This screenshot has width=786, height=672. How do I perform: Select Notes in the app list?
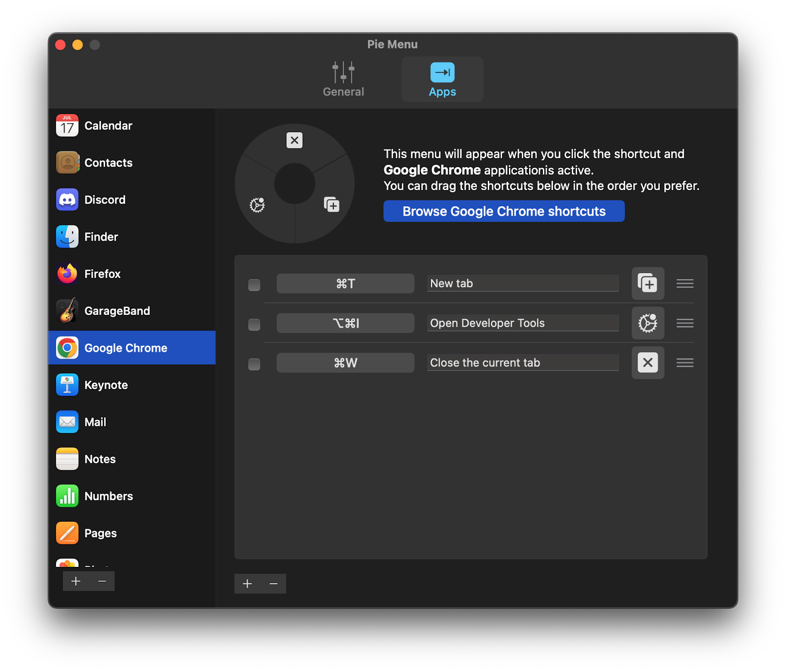tap(132, 459)
